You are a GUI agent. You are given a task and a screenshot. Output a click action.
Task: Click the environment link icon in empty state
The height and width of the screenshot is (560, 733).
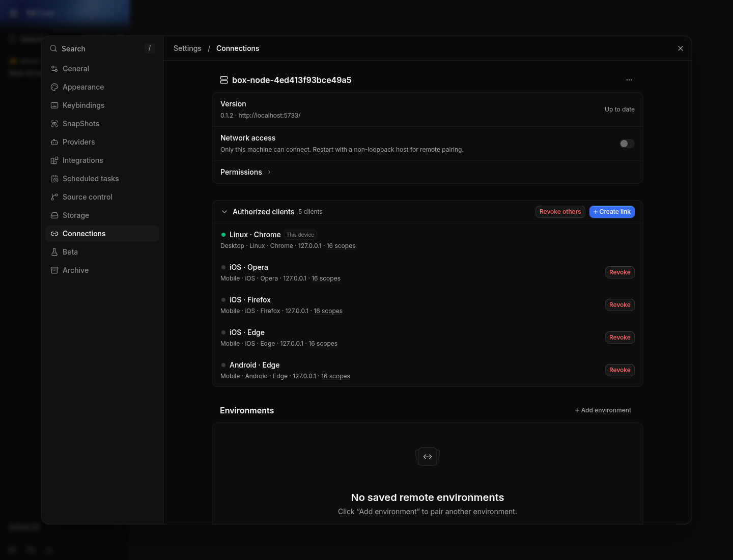pos(428,457)
